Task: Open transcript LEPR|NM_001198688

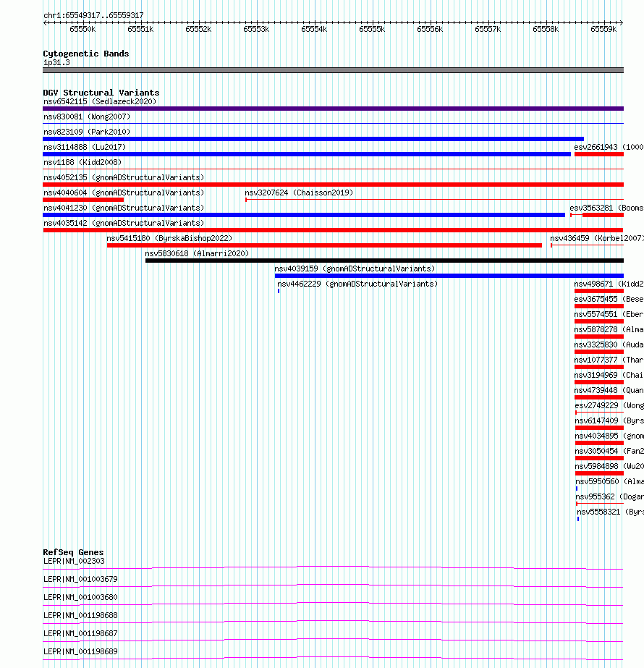Action: pos(80,616)
